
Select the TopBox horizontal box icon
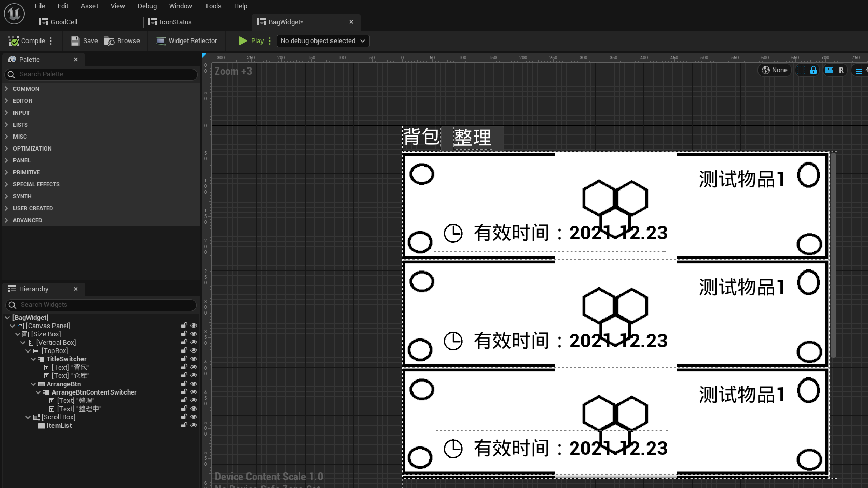[36, 351]
